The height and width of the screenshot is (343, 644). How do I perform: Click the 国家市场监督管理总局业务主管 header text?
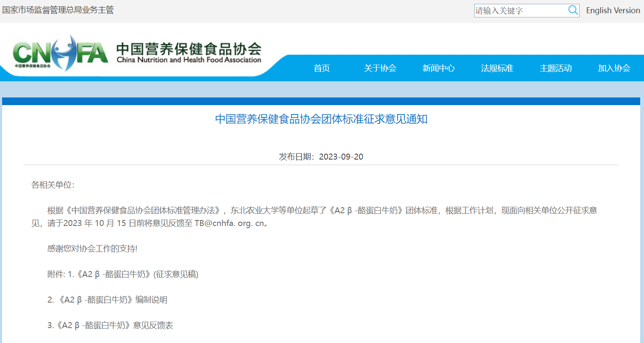[58, 10]
